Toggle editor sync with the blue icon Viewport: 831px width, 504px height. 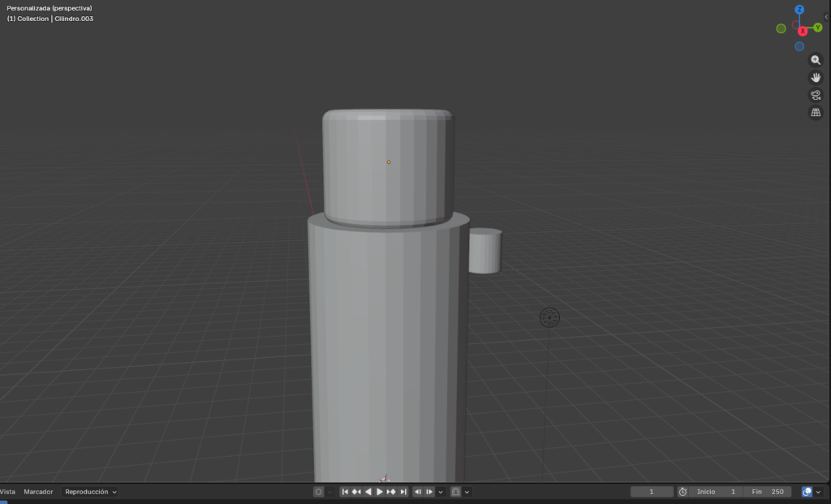click(x=807, y=491)
